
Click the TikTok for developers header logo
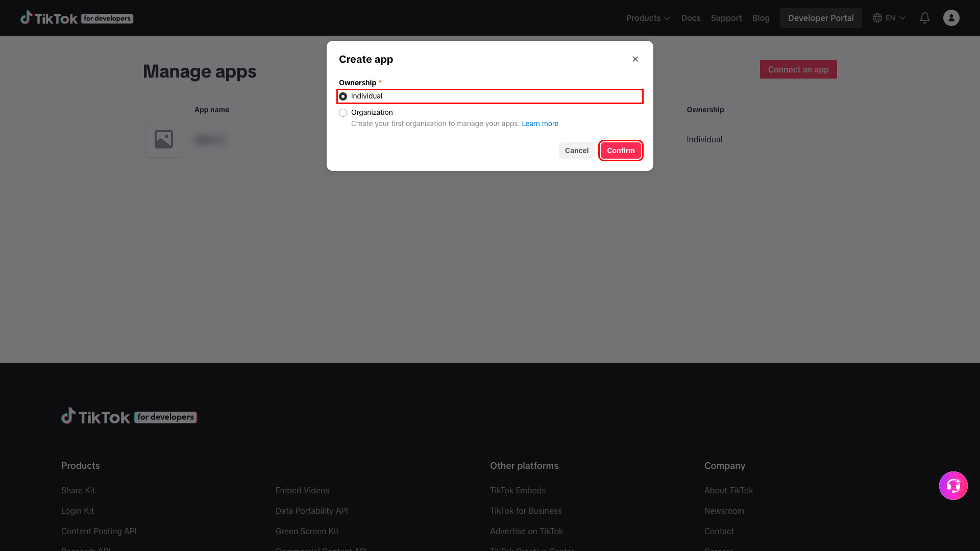(x=77, y=18)
